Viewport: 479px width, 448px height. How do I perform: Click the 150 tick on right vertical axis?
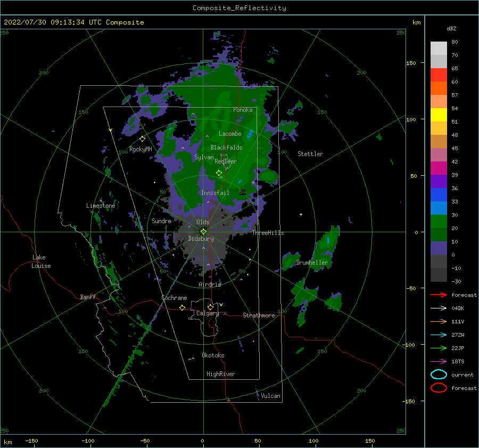[x=411, y=63]
